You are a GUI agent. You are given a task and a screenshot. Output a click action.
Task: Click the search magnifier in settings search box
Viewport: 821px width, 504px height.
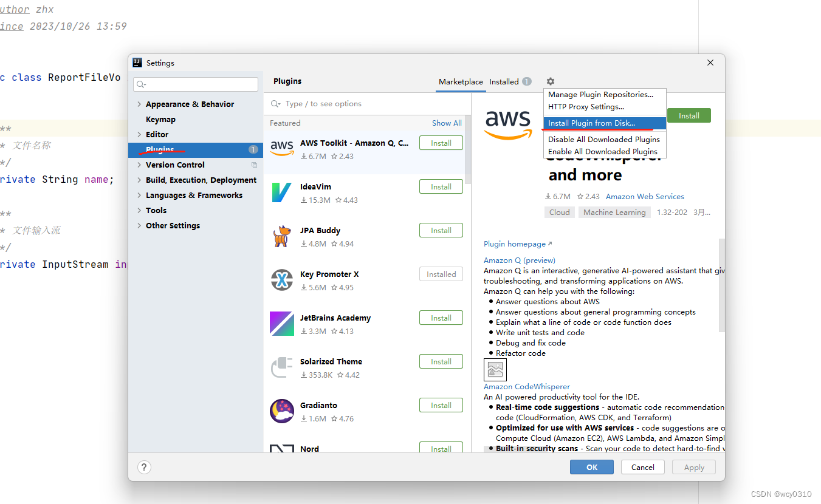tap(141, 84)
